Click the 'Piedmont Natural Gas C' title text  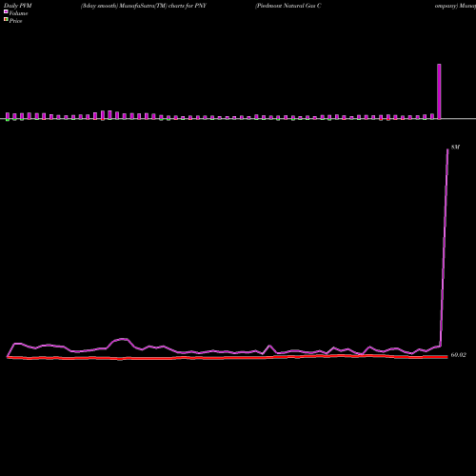coord(288,6)
